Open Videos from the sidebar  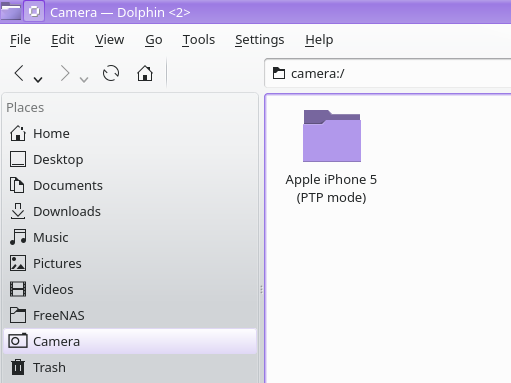[130, 289]
